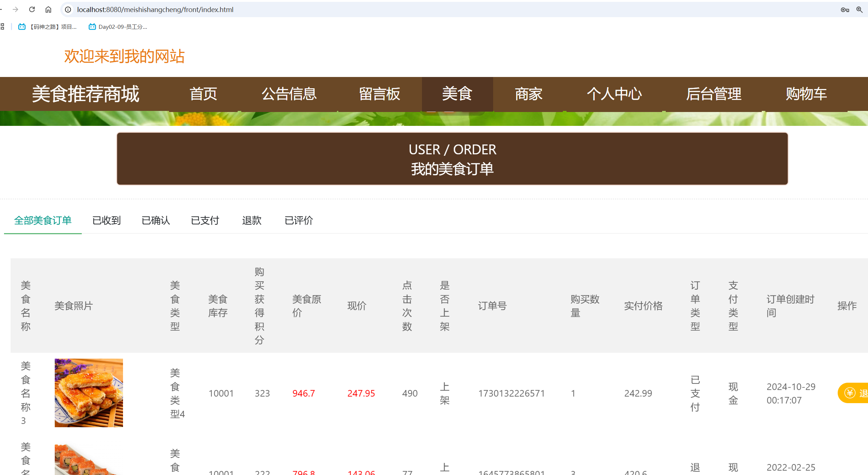Screen dimensions: 868x475
Task: Open site info via the ⓘ icon
Action: point(68,10)
